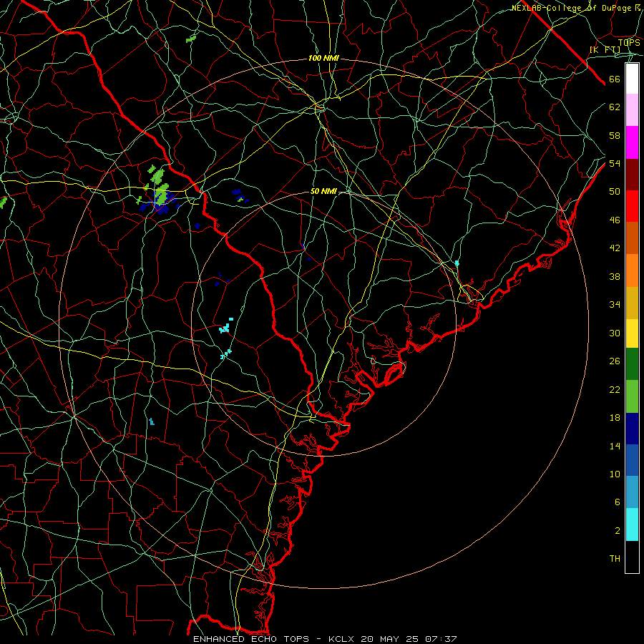The height and width of the screenshot is (644, 644).
Task: Click the 66 legend value
Action: click(615, 79)
